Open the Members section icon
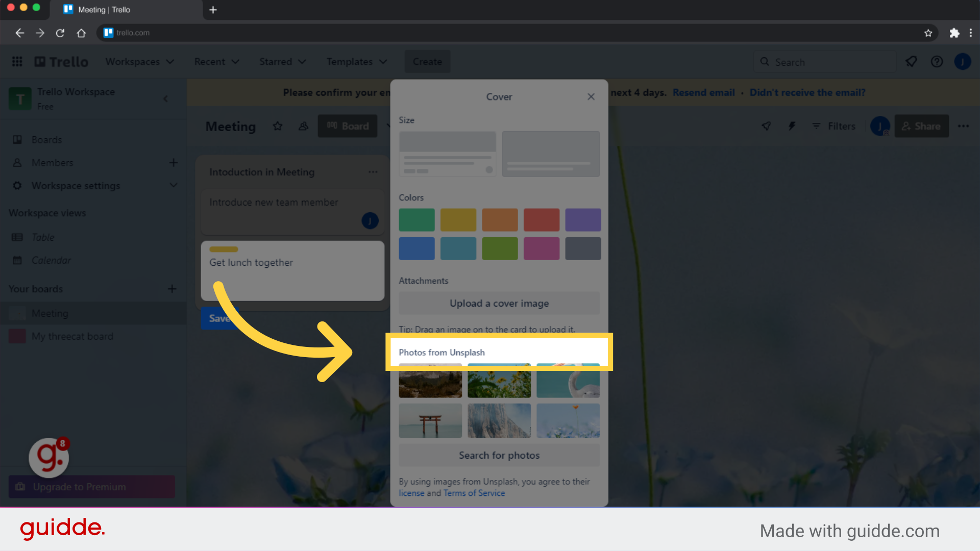Image resolution: width=980 pixels, height=551 pixels. (17, 162)
